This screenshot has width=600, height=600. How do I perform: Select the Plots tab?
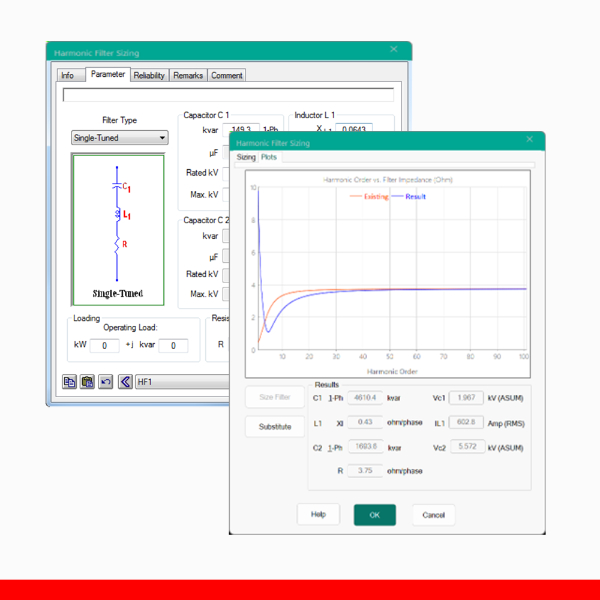(x=269, y=157)
